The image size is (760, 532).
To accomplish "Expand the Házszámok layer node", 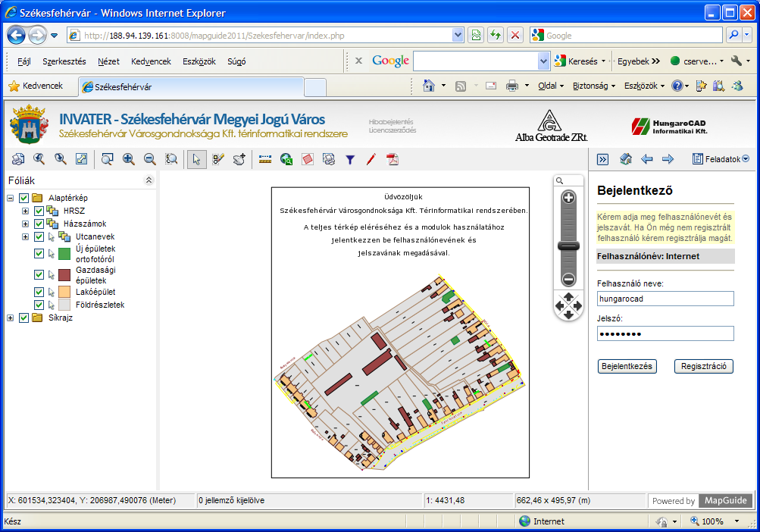I will point(25,224).
